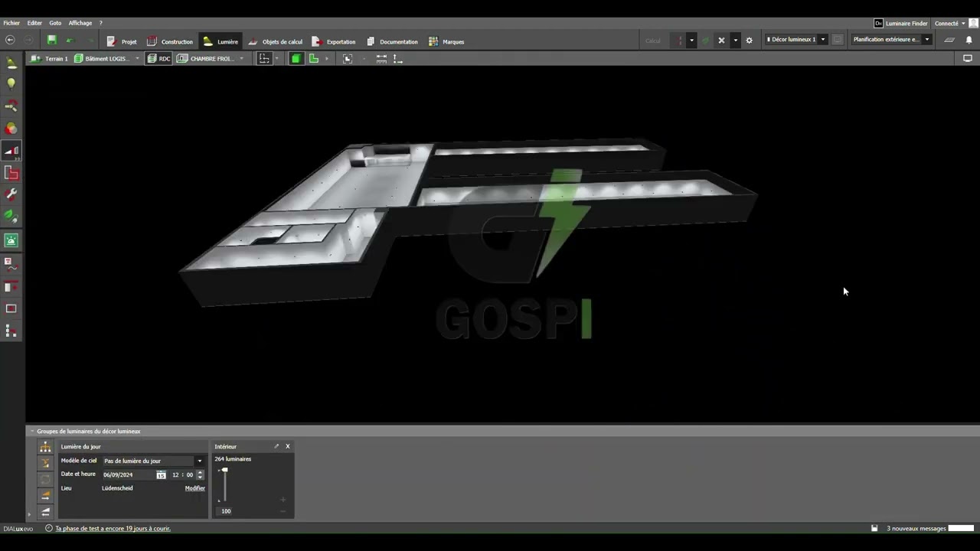Open the green leaf energy tool
The width and height of the screenshot is (980, 551).
click(x=11, y=217)
